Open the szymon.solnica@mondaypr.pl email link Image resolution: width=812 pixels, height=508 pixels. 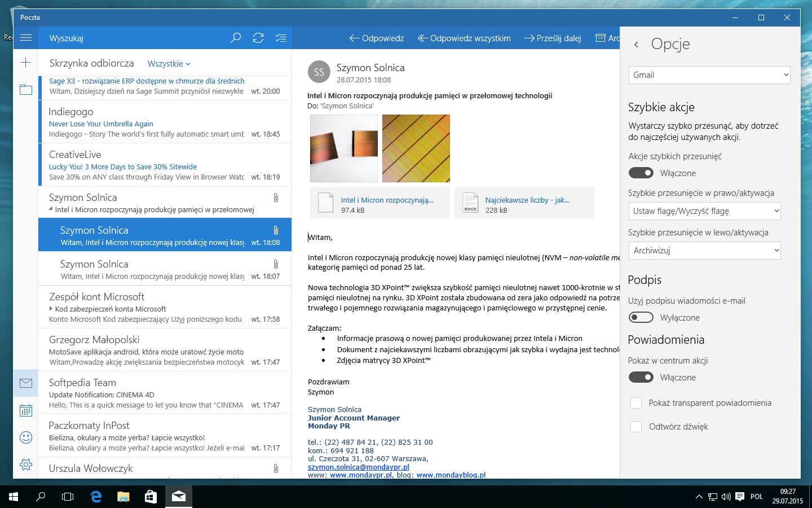pyautogui.click(x=359, y=467)
